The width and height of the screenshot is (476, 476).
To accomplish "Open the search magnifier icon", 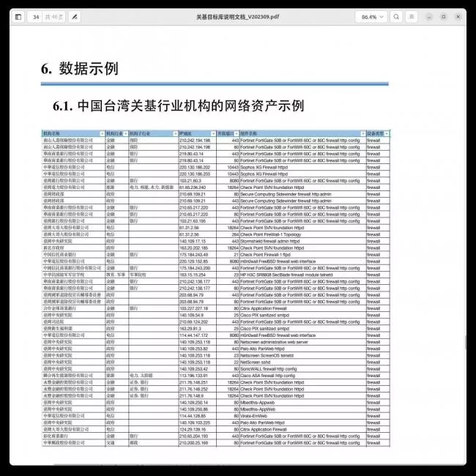I will (x=396, y=16).
